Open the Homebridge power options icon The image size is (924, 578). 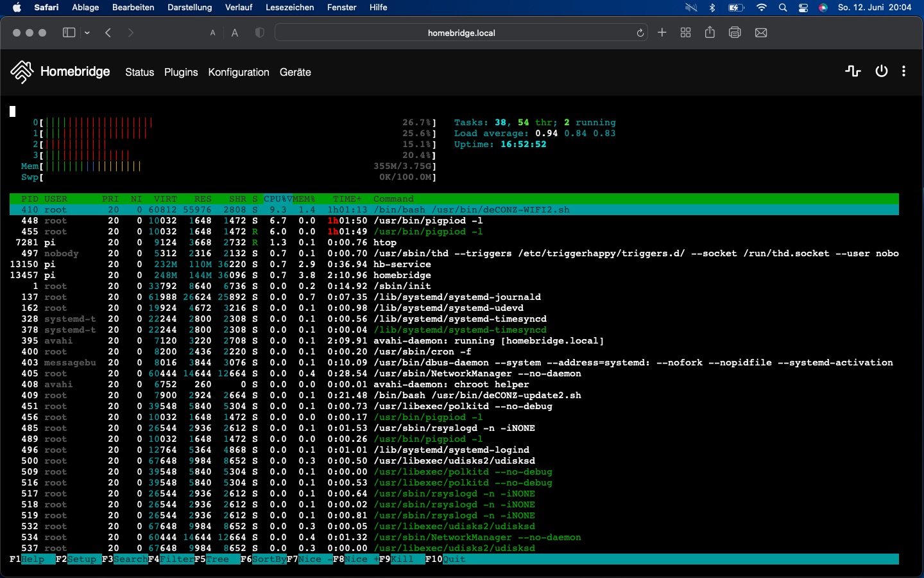click(882, 71)
